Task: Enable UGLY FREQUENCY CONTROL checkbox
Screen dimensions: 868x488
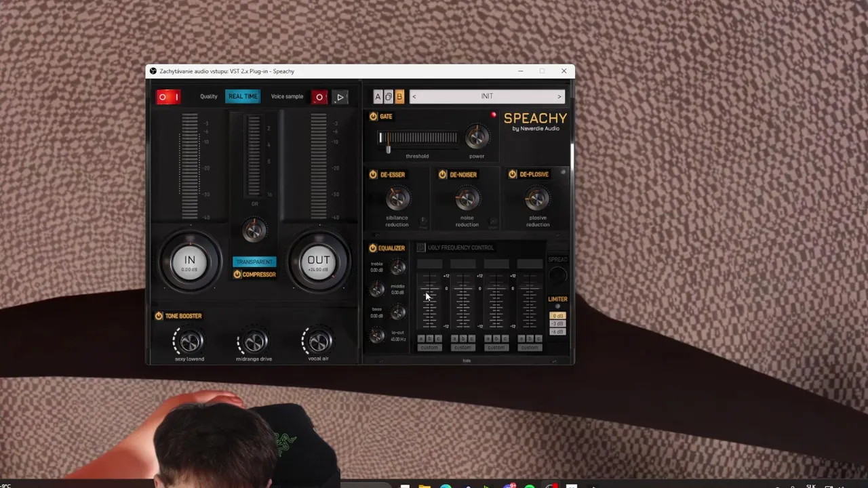Action: tap(421, 247)
